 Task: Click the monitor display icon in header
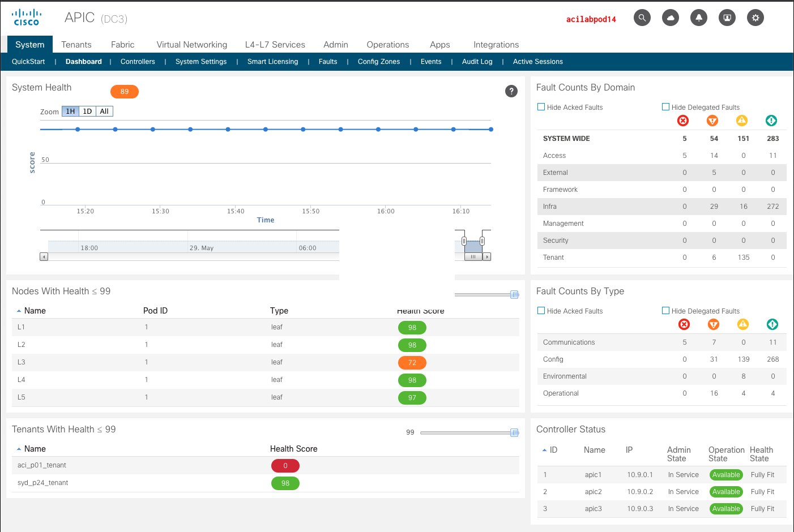coord(727,18)
